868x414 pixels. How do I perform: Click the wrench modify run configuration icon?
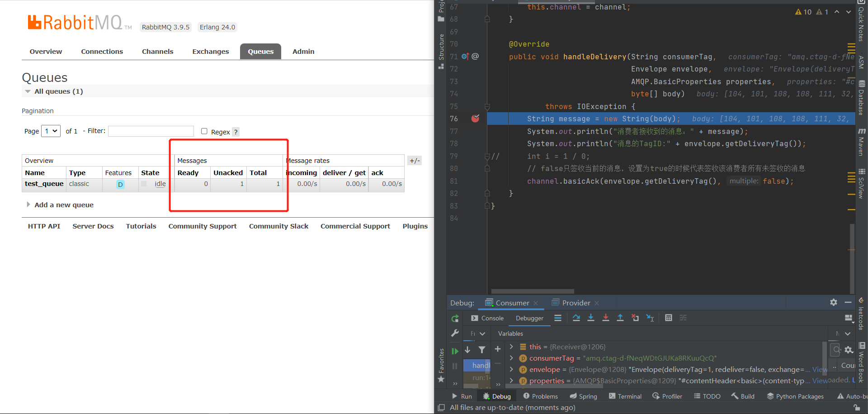pyautogui.click(x=455, y=333)
